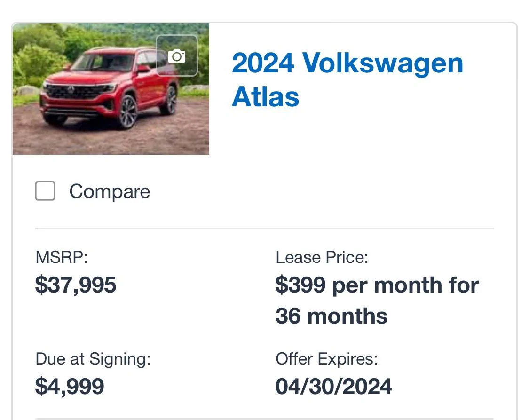Click the divider line below Compare
Viewport: 529px width, 420px height.
point(264,229)
